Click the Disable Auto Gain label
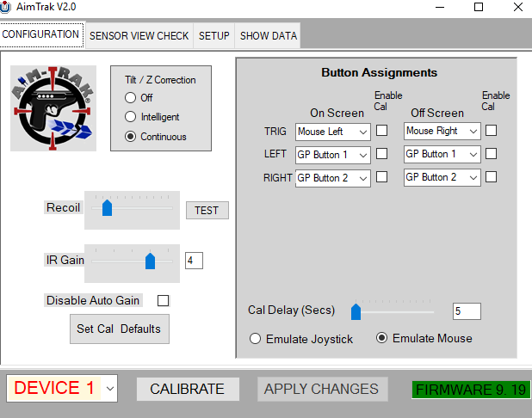532x418 pixels. 93,300
